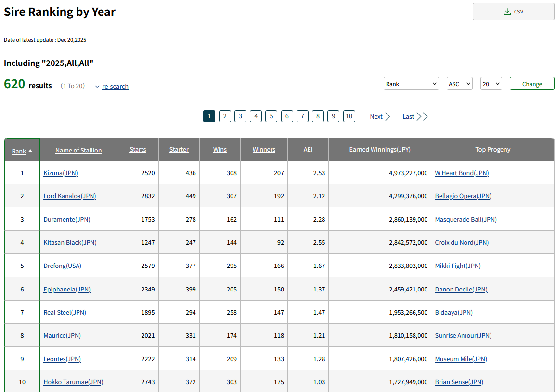Open progeny Croix du Nord(JPN) link

462,243
